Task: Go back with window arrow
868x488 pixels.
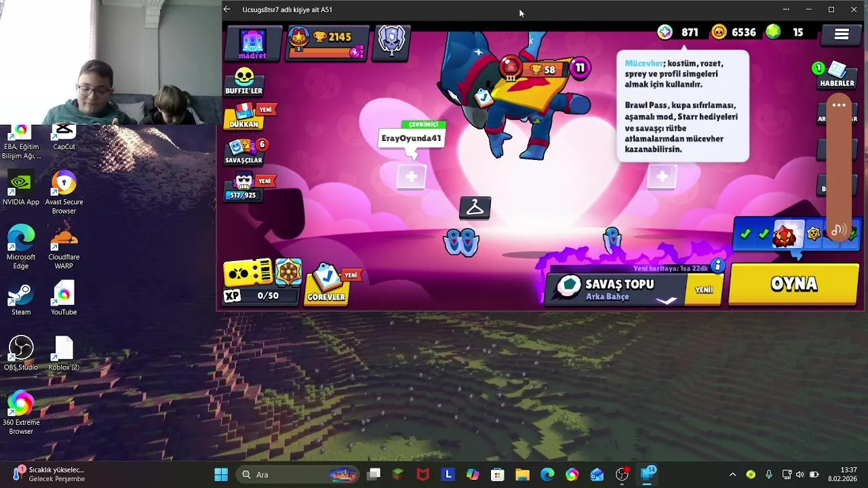Action: point(227,9)
